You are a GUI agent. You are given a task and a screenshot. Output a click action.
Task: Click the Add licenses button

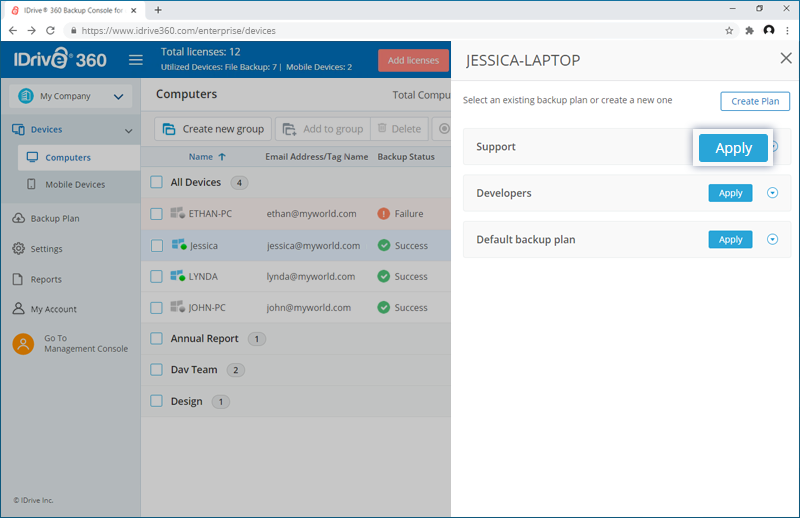[x=413, y=60]
